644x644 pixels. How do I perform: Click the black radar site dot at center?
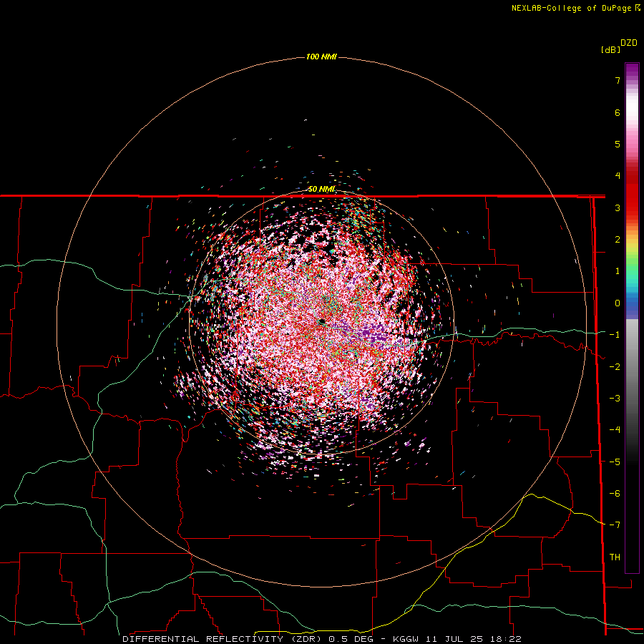(322, 321)
